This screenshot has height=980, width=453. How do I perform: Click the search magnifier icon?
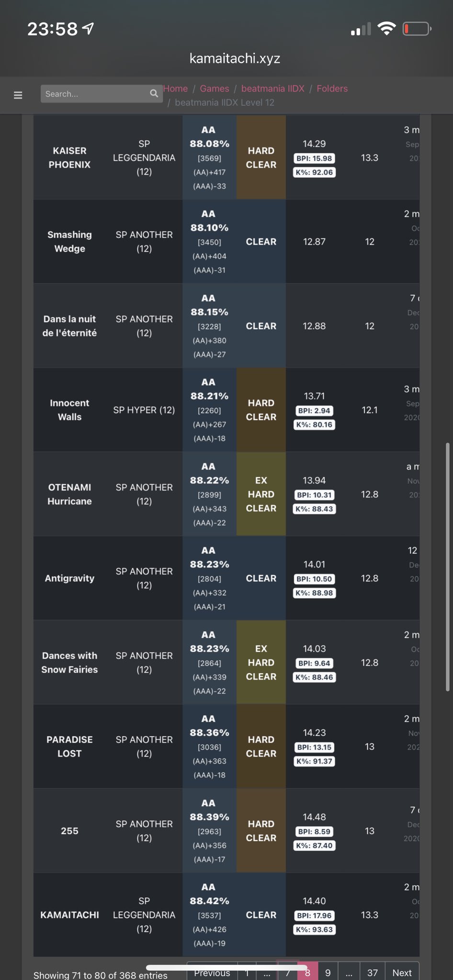coord(154,93)
